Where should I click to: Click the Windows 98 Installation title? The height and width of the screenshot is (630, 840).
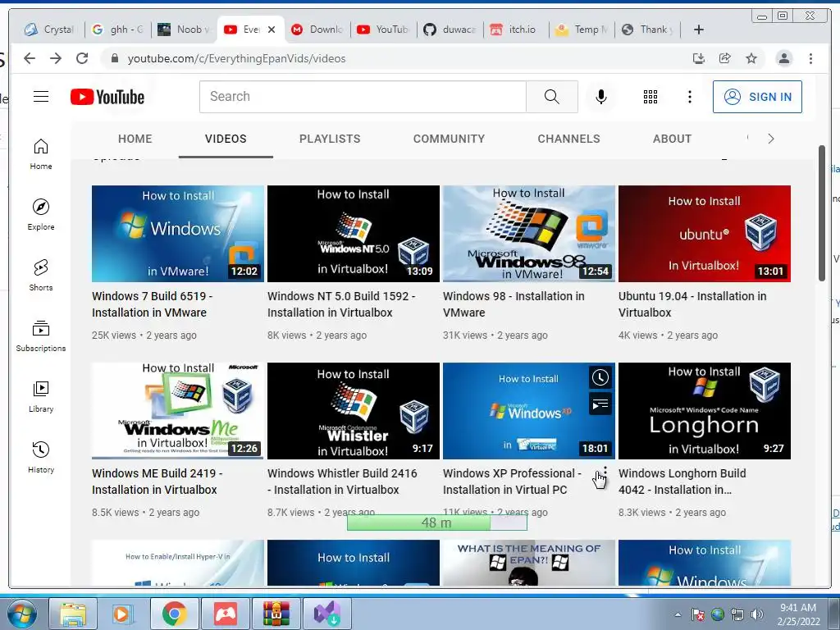514,304
